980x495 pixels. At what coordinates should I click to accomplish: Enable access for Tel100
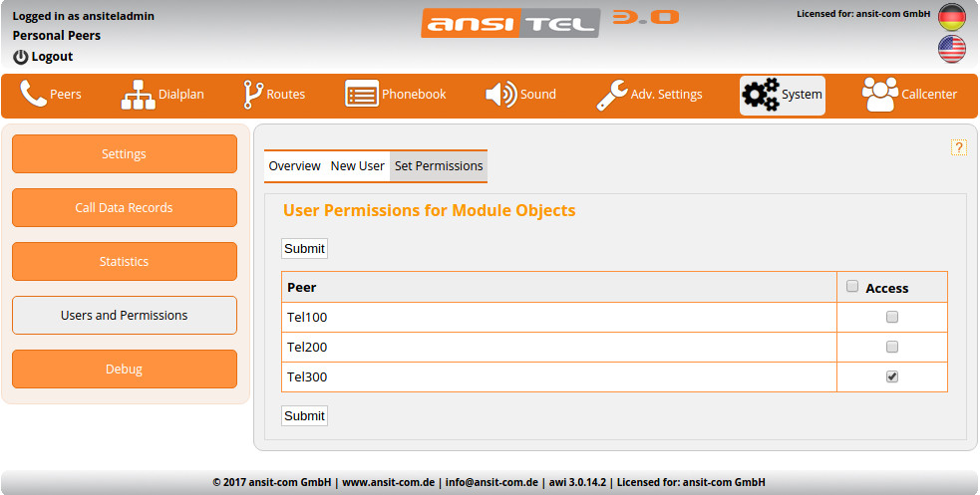click(892, 318)
